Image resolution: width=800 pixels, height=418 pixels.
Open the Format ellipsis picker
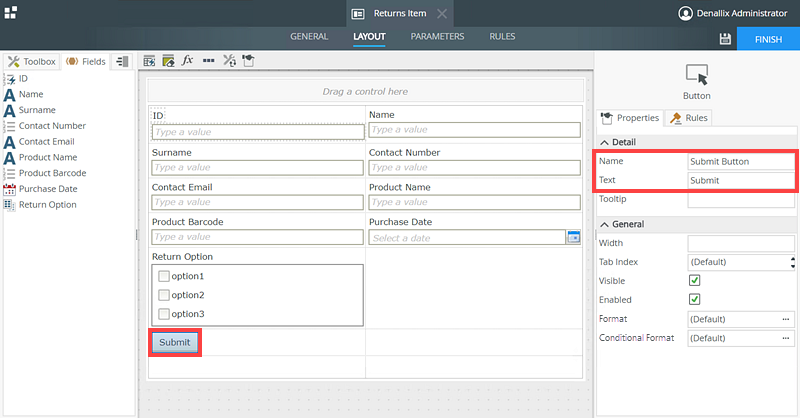[x=786, y=319]
